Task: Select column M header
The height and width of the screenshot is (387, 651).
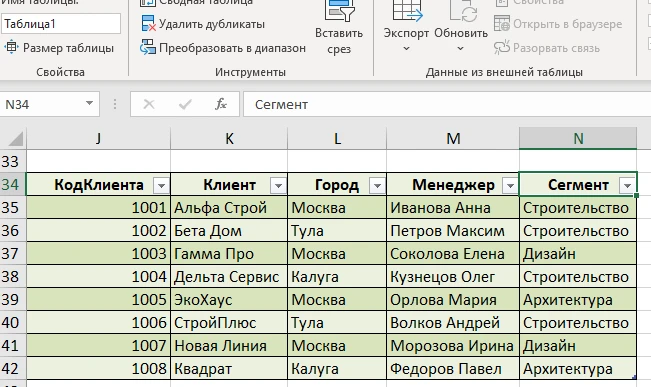Action: [x=453, y=138]
